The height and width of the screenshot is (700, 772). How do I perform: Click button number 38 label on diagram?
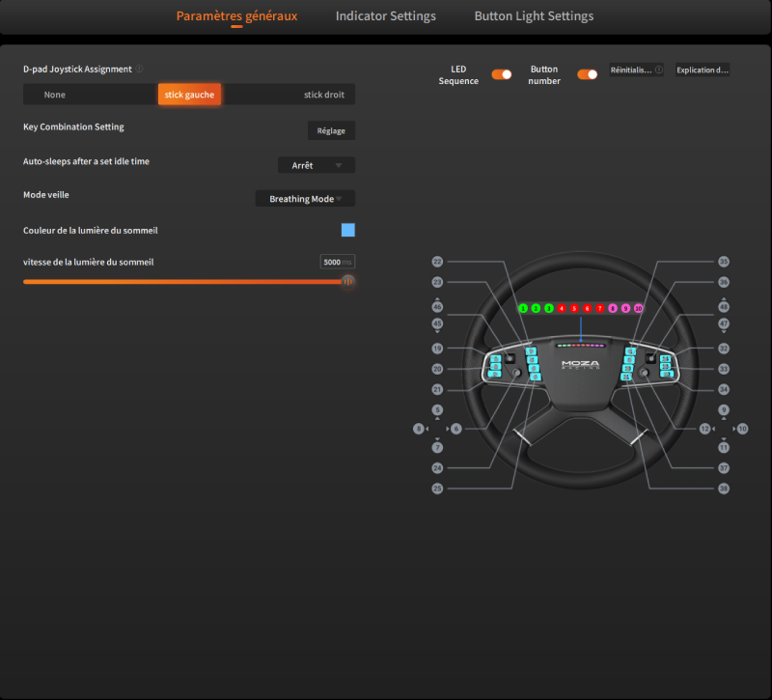(x=724, y=489)
